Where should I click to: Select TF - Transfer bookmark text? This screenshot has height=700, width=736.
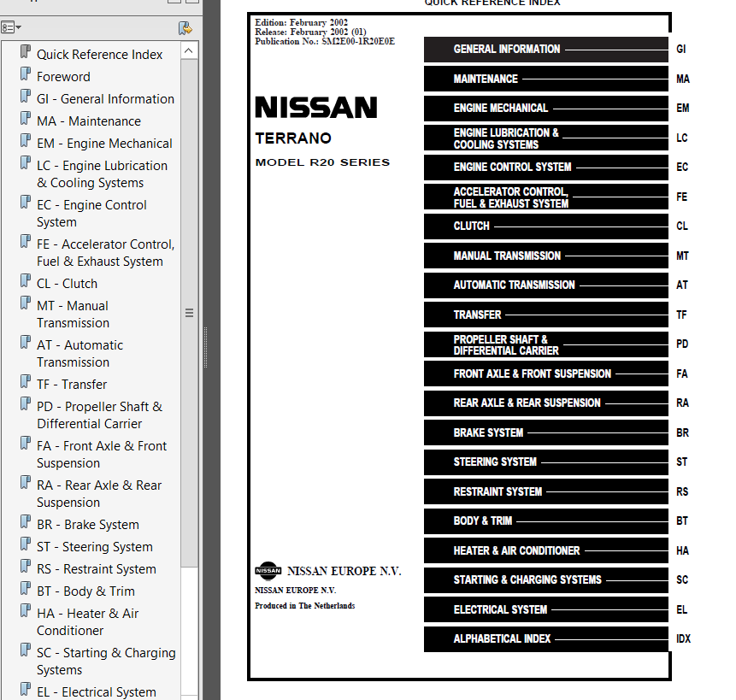click(72, 385)
